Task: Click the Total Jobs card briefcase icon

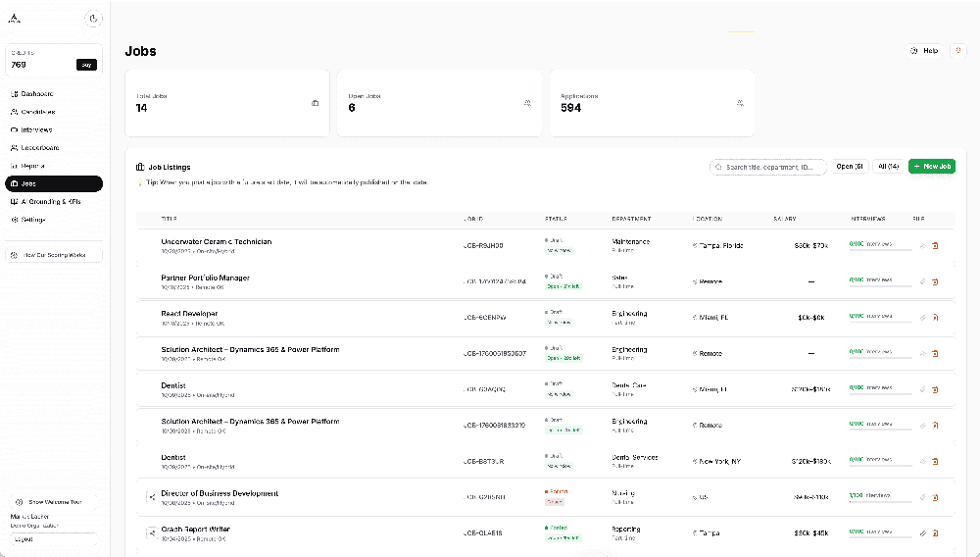Action: (315, 103)
